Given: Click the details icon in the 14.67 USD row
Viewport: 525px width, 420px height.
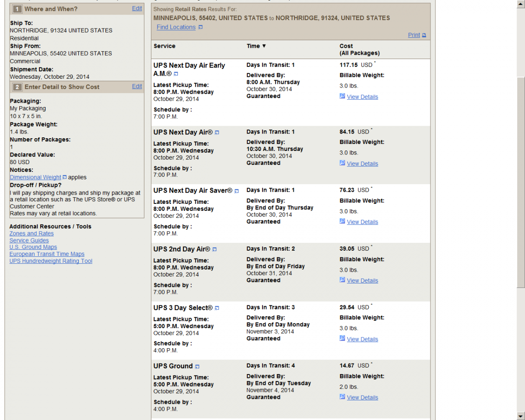Looking at the screenshot, I should pos(343,397).
